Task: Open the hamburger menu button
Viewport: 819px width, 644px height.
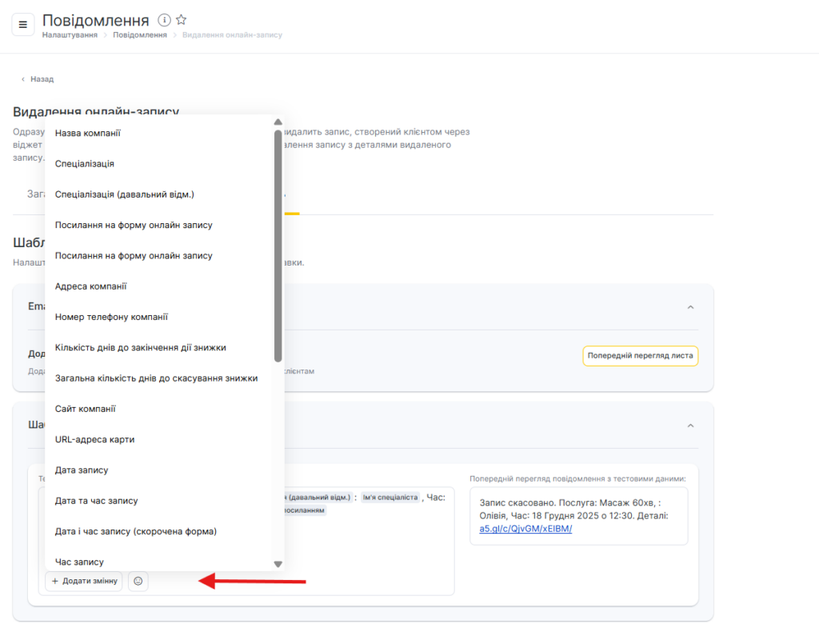Action: click(22, 25)
